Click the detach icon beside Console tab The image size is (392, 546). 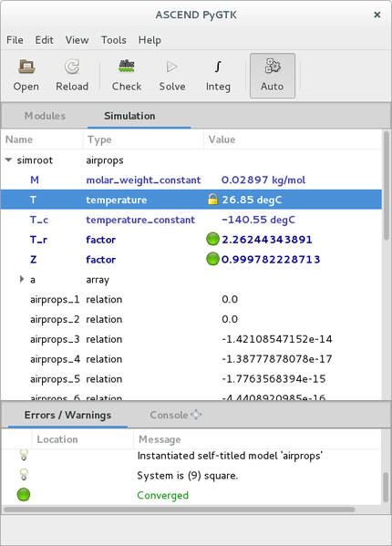(196, 415)
